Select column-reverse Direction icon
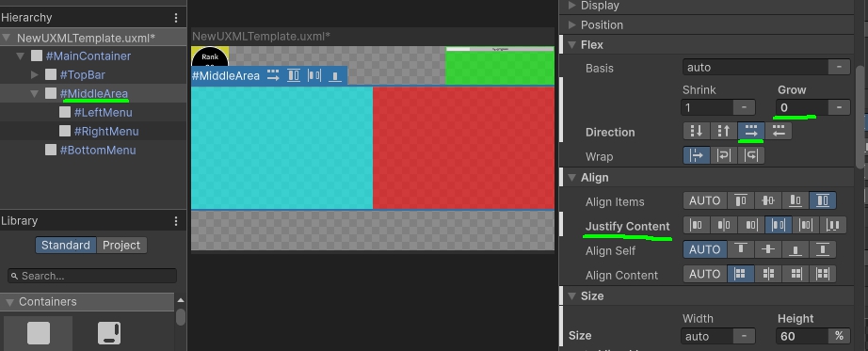868x351 pixels. (x=724, y=131)
